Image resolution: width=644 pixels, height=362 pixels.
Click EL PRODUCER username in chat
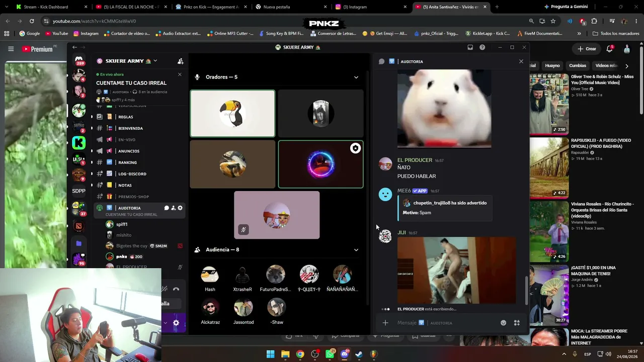coord(415,160)
